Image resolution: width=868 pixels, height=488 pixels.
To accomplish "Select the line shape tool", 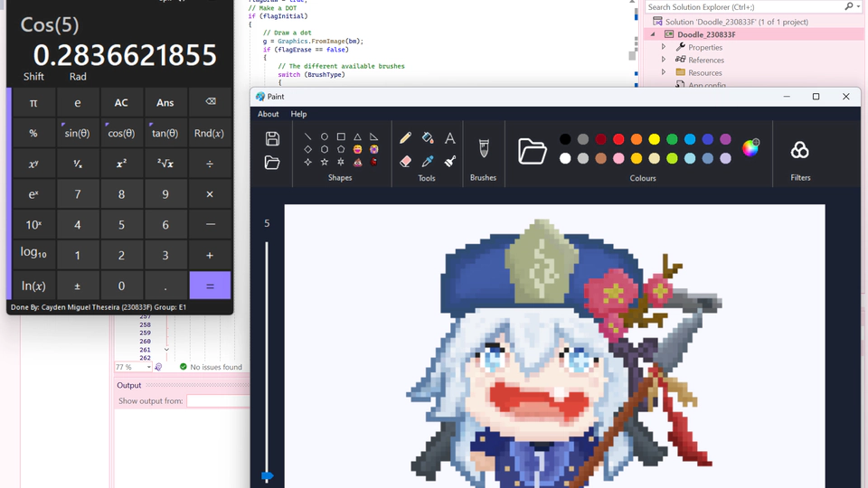I will pyautogui.click(x=307, y=136).
